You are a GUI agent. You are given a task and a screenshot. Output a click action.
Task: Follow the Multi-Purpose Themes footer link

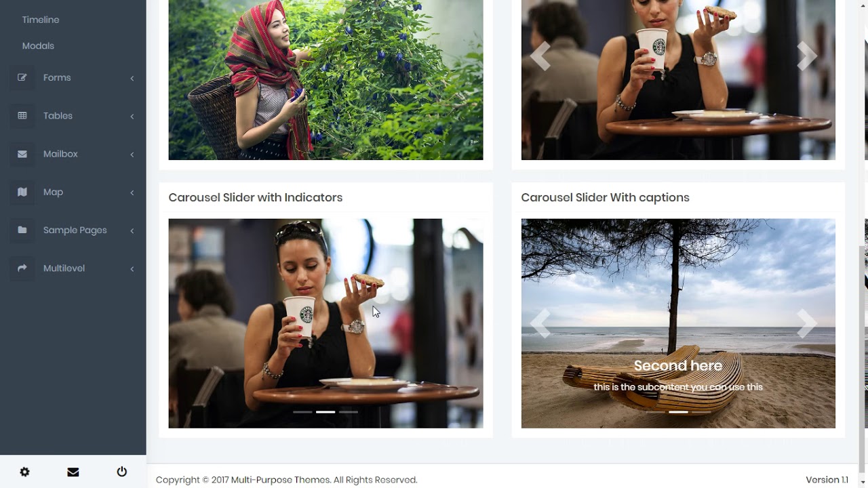[x=281, y=480]
